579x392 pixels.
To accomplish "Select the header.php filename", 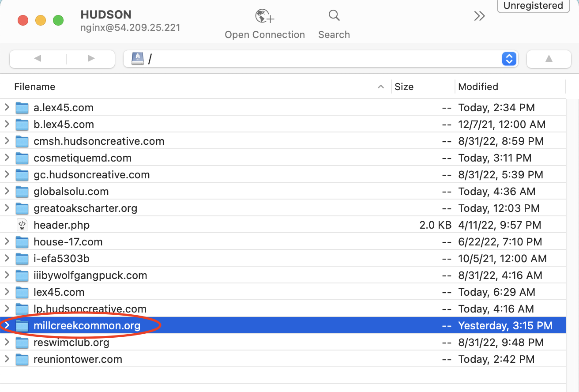I will (62, 225).
